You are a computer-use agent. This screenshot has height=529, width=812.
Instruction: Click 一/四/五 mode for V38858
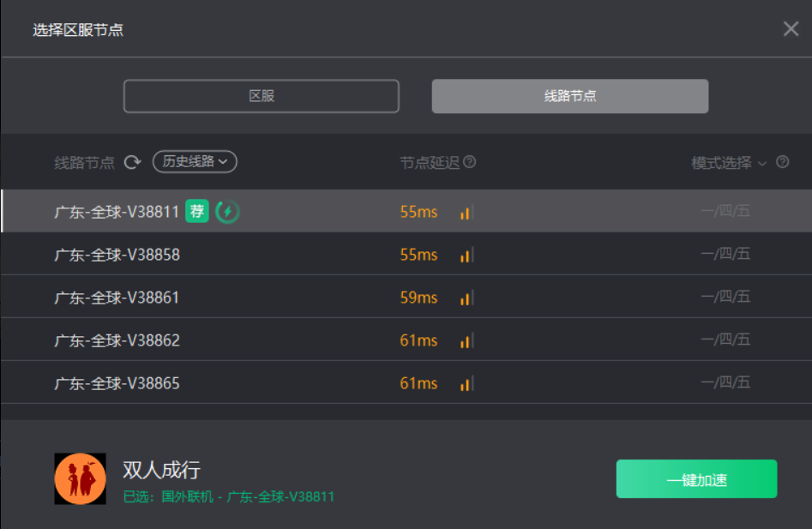click(x=725, y=254)
